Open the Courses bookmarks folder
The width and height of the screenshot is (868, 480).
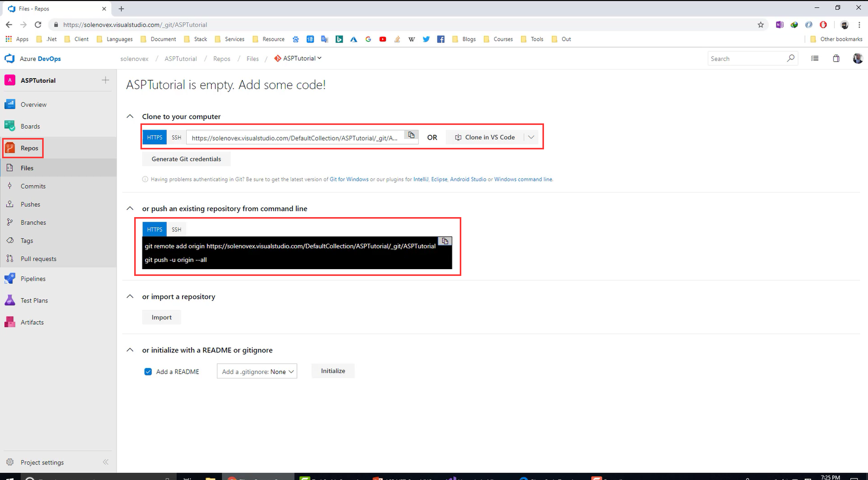click(498, 39)
